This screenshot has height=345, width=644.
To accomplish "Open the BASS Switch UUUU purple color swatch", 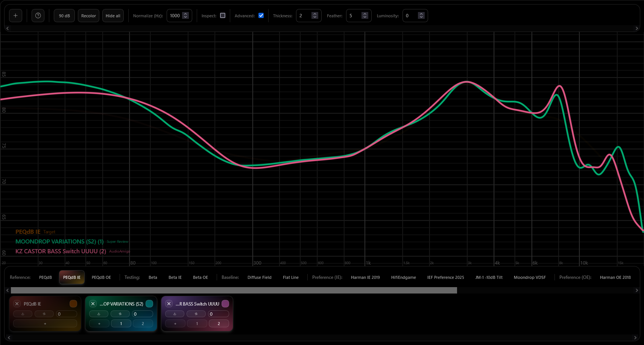I will click(225, 304).
